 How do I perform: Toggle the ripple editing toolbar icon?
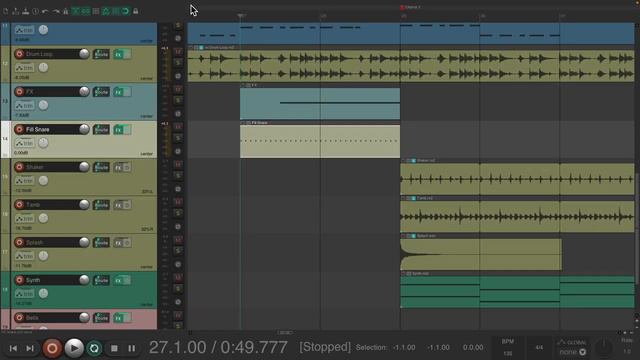click(x=96, y=11)
